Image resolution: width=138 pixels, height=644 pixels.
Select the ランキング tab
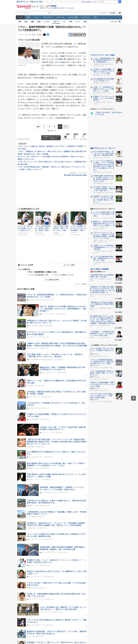pyautogui.click(x=86, y=17)
